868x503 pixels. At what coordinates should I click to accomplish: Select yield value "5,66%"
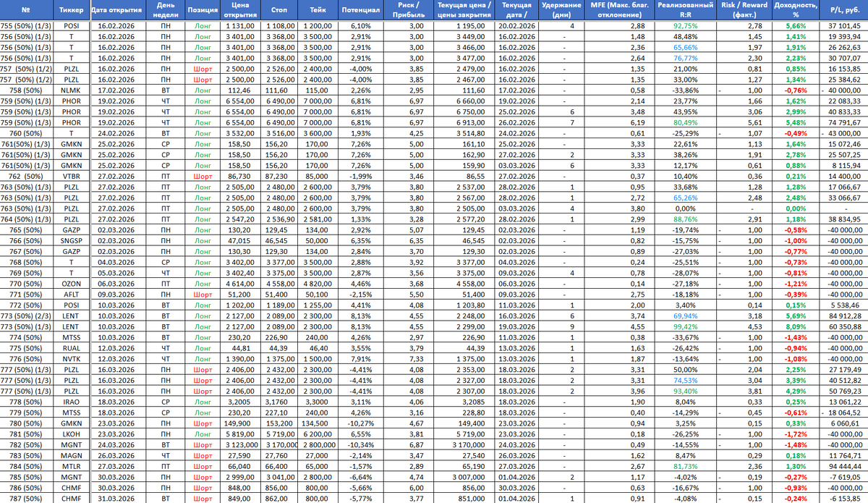click(795, 26)
